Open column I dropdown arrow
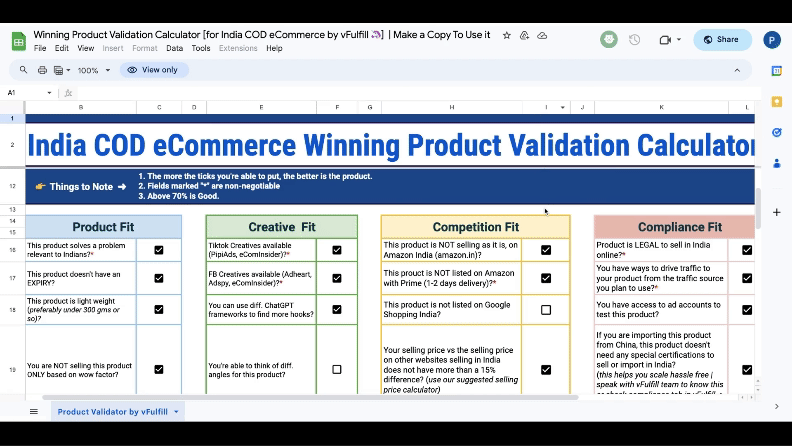 click(563, 108)
